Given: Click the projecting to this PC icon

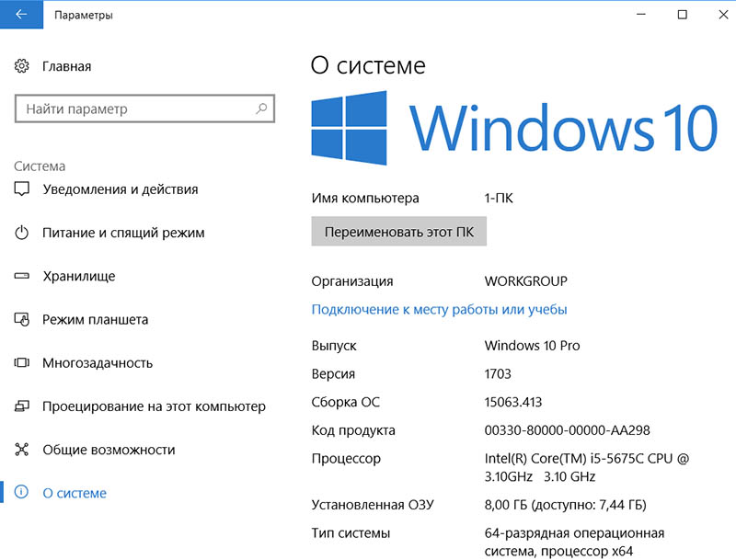Looking at the screenshot, I should (21, 406).
